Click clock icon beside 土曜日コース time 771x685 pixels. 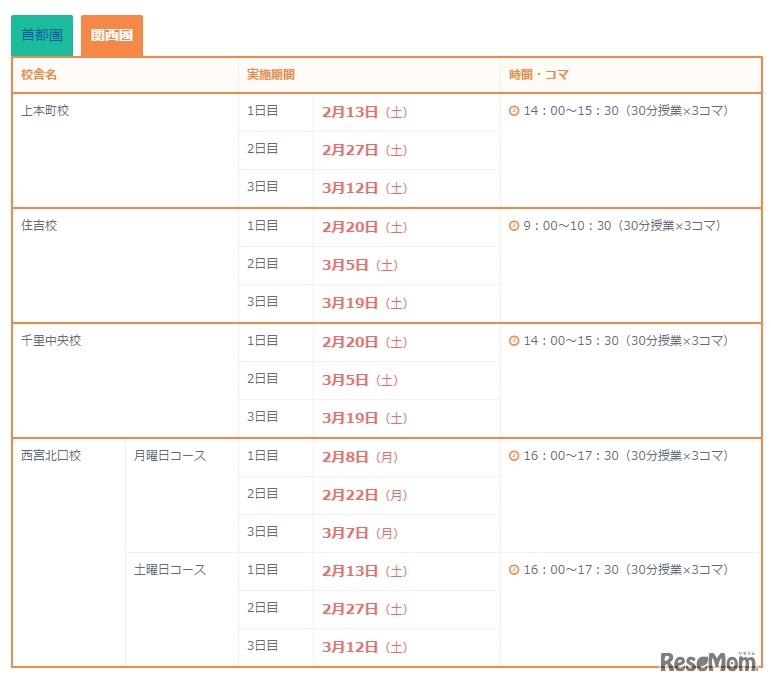click(x=514, y=570)
